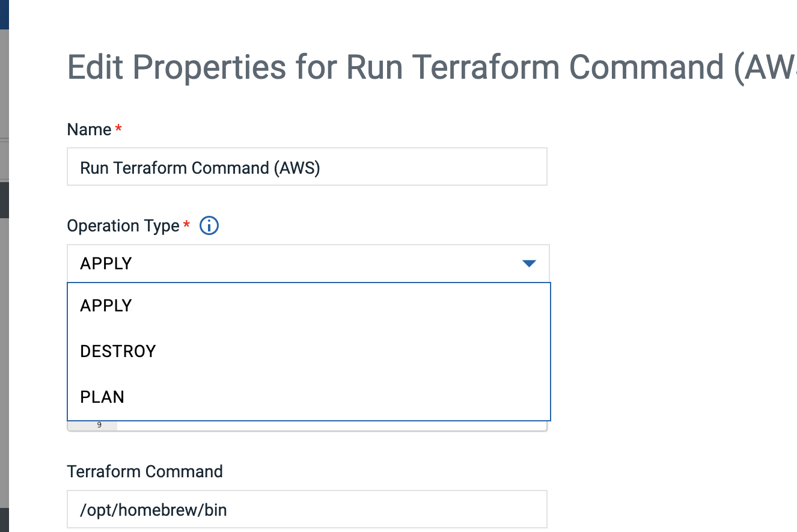This screenshot has height=532, width=797.
Task: Click the Operation Type label text
Action: tap(123, 226)
